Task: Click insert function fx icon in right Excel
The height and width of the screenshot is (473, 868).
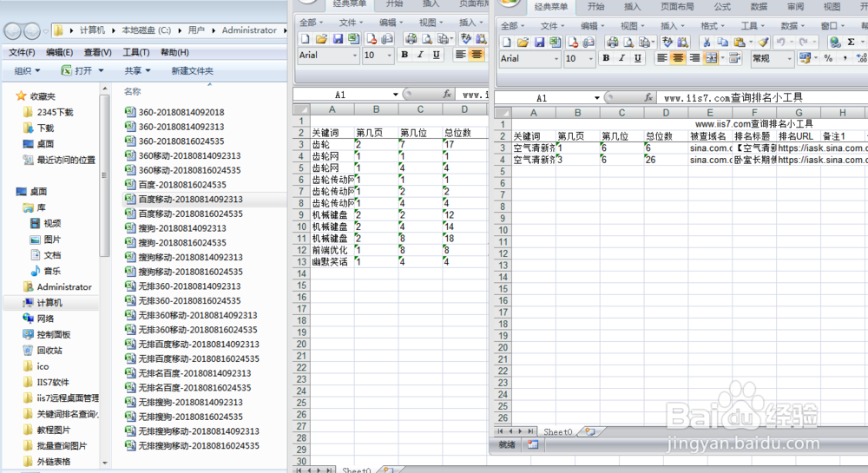Action: coord(648,98)
